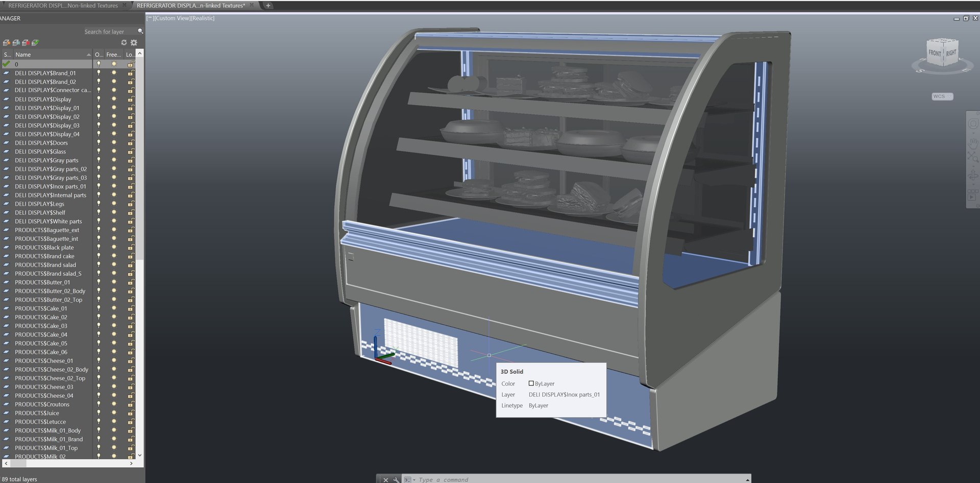The image size is (980, 483).
Task: Open command line customize wrench
Action: (396, 479)
